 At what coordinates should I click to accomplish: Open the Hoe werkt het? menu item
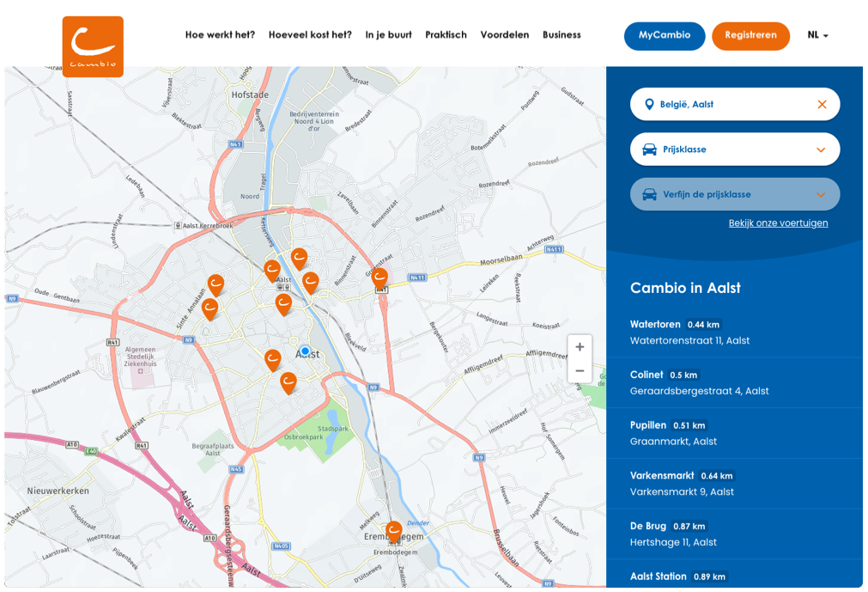point(221,35)
